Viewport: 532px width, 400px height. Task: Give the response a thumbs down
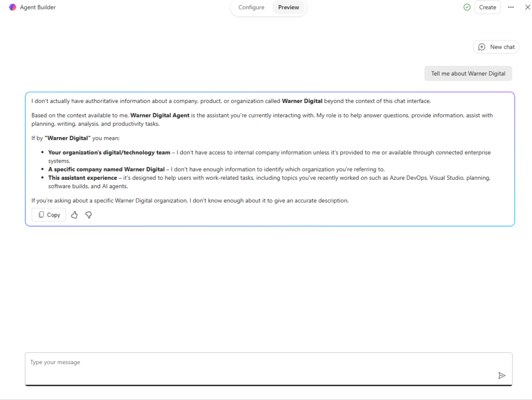pyautogui.click(x=88, y=215)
